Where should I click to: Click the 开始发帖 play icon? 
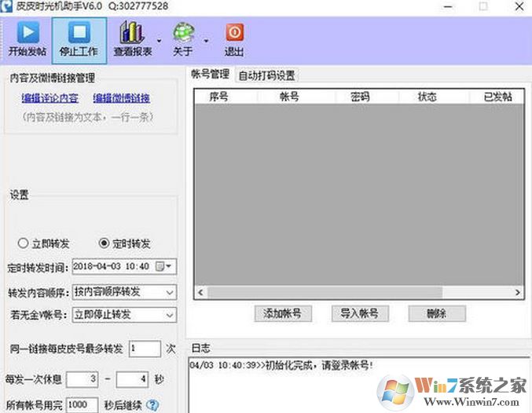pos(28,32)
